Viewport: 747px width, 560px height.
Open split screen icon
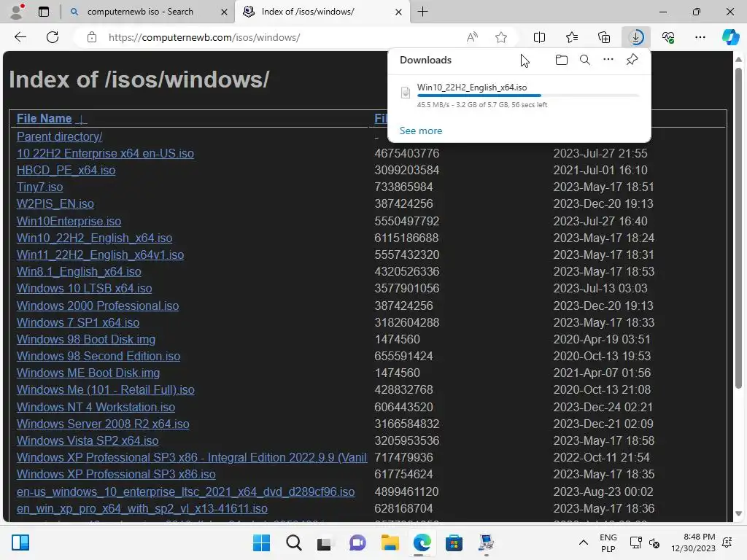tap(539, 37)
